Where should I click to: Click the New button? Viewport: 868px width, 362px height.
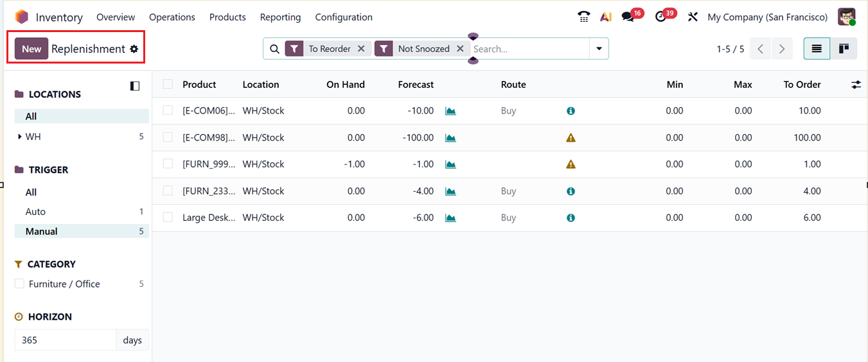coord(31,49)
